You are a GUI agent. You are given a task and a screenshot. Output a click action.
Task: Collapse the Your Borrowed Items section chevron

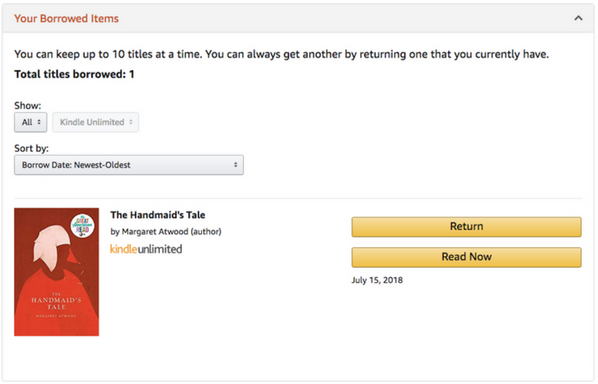tap(578, 18)
